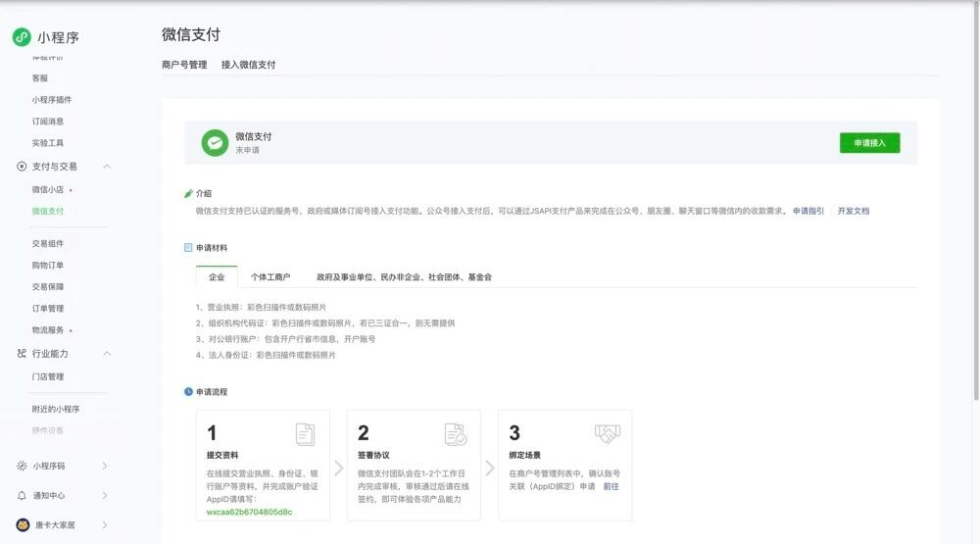Open 小程序插件 in the sidebar
This screenshot has height=544, width=980.
(52, 100)
